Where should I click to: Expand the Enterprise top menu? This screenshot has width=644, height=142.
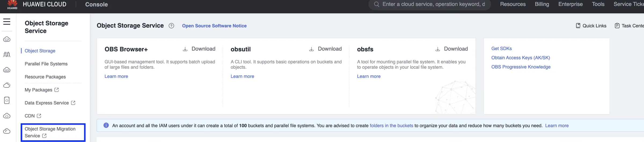tap(570, 4)
